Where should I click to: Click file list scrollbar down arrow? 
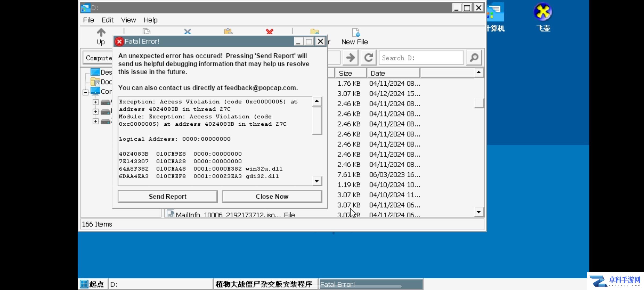tap(479, 212)
